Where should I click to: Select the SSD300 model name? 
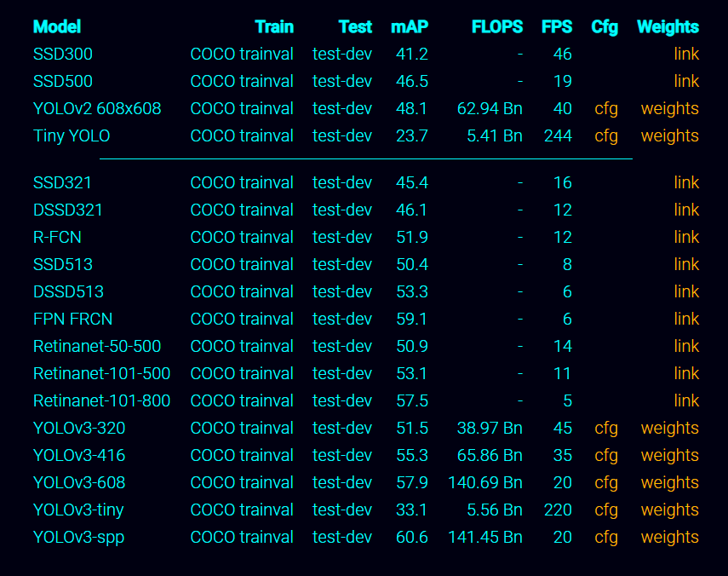[x=63, y=54]
